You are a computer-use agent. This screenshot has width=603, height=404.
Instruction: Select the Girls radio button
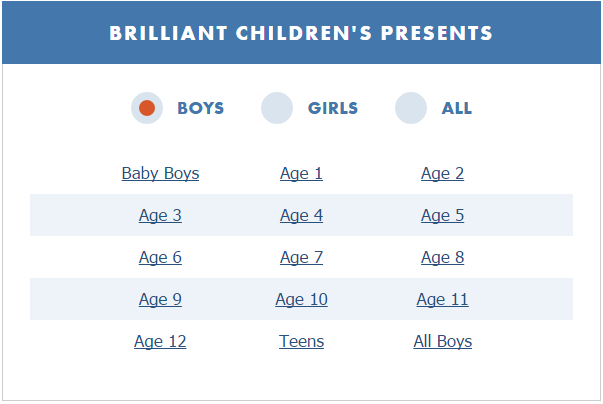coord(277,108)
